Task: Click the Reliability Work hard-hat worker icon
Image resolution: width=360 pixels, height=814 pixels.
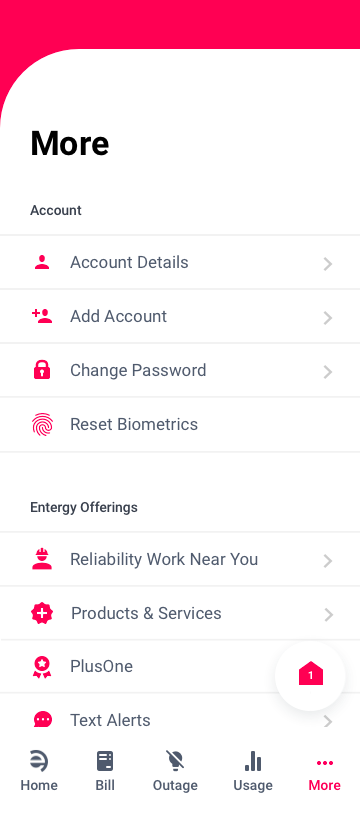Action: coord(42,559)
